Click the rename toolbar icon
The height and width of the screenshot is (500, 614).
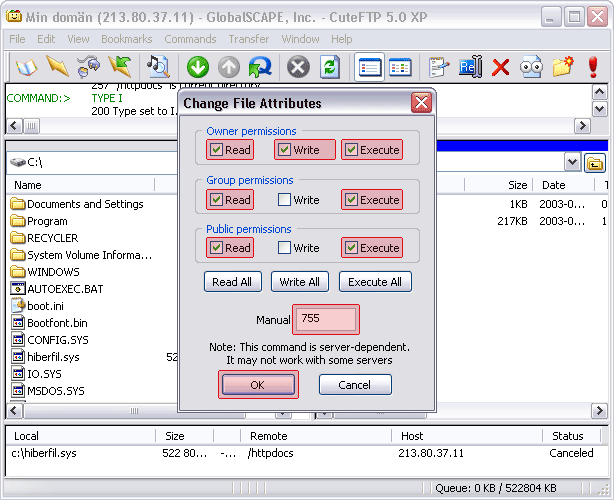(470, 67)
